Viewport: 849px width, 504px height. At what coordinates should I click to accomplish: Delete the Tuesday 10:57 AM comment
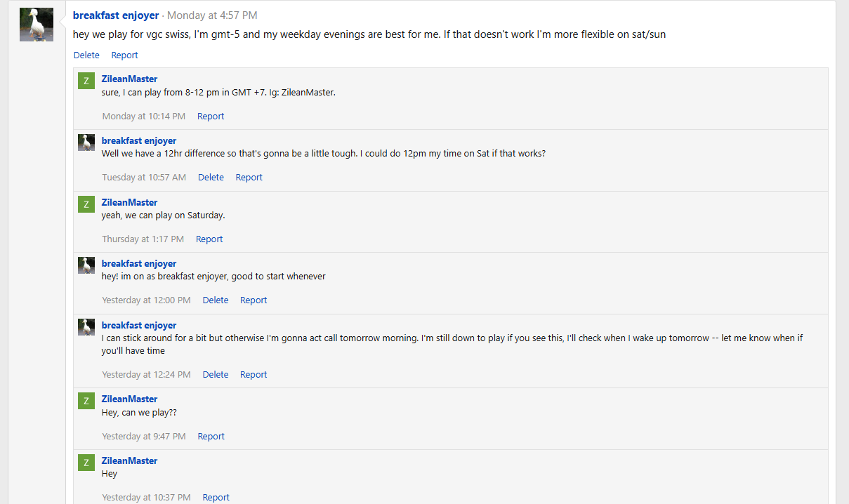point(211,178)
